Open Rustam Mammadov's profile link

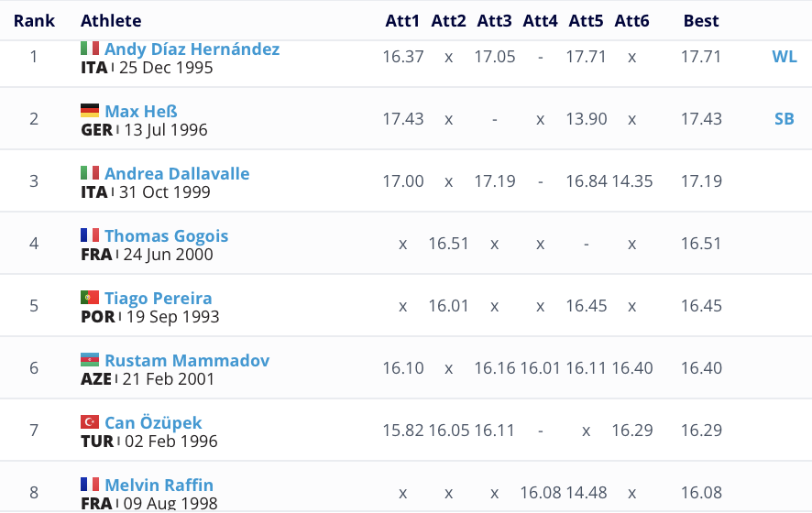point(187,360)
